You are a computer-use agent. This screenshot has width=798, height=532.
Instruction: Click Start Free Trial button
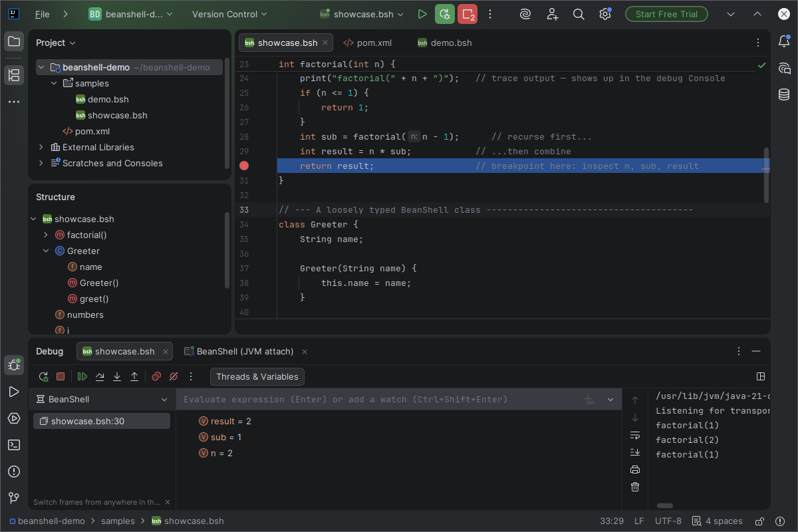666,14
